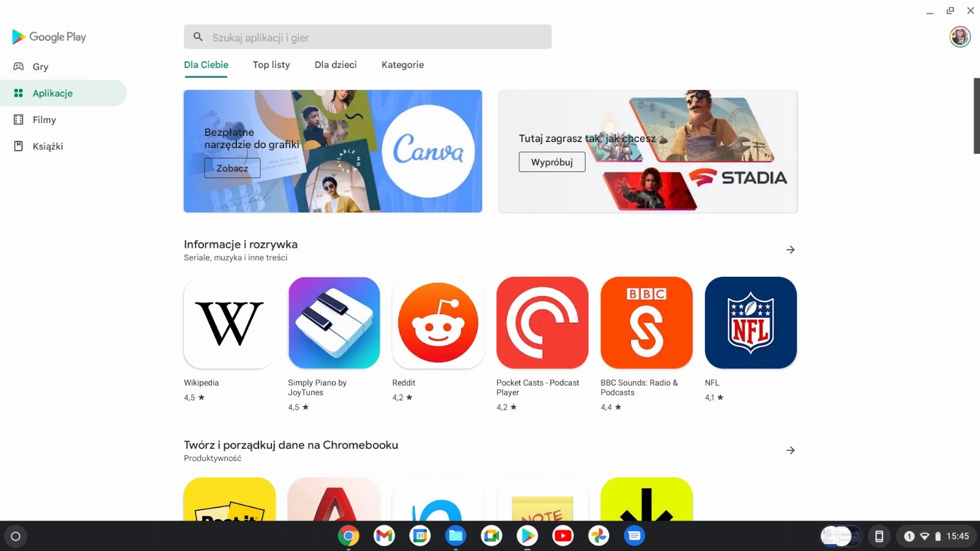Image resolution: width=980 pixels, height=551 pixels.
Task: Click the vertical scrollbar thumb
Action: (976, 116)
